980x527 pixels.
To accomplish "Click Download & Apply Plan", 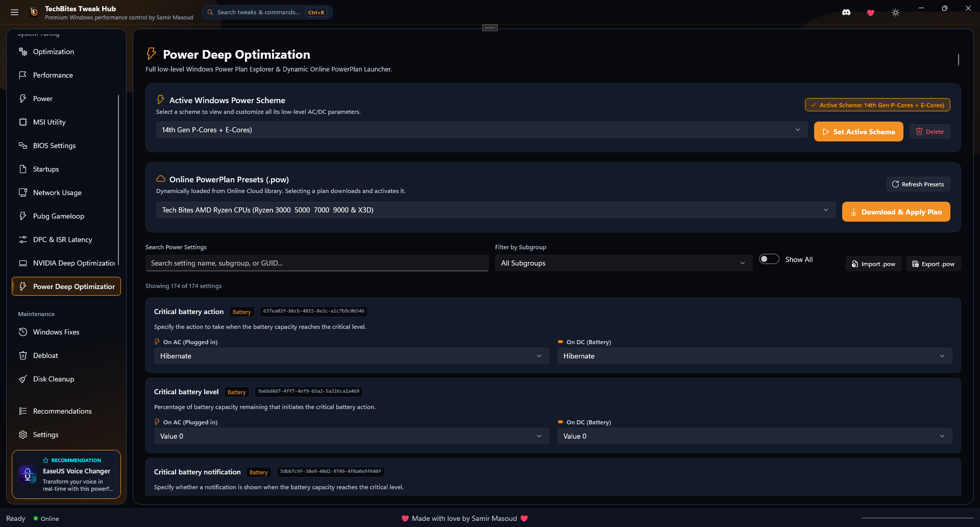I will point(896,212).
